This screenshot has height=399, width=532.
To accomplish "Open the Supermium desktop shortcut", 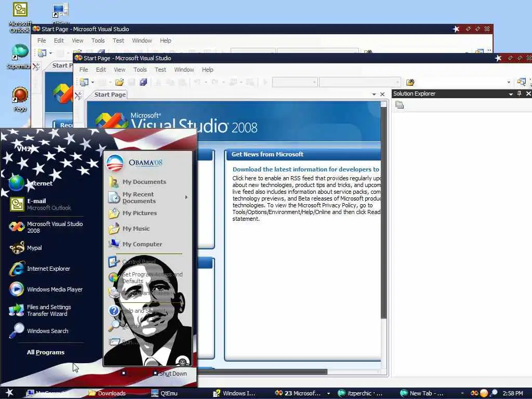I will (x=19, y=56).
